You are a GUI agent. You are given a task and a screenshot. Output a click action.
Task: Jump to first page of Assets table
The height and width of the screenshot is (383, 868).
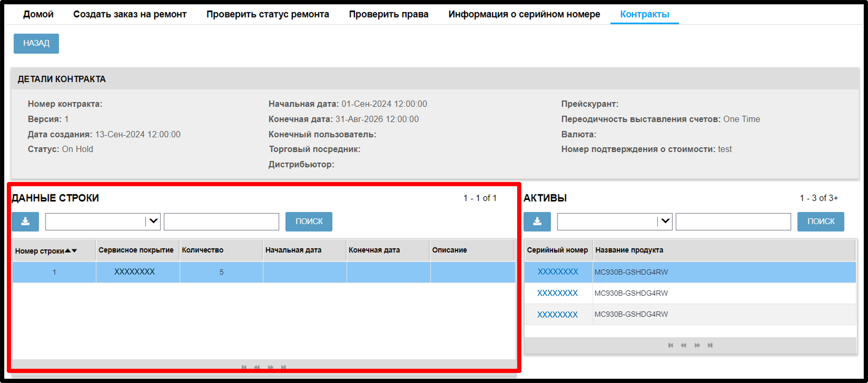[671, 345]
